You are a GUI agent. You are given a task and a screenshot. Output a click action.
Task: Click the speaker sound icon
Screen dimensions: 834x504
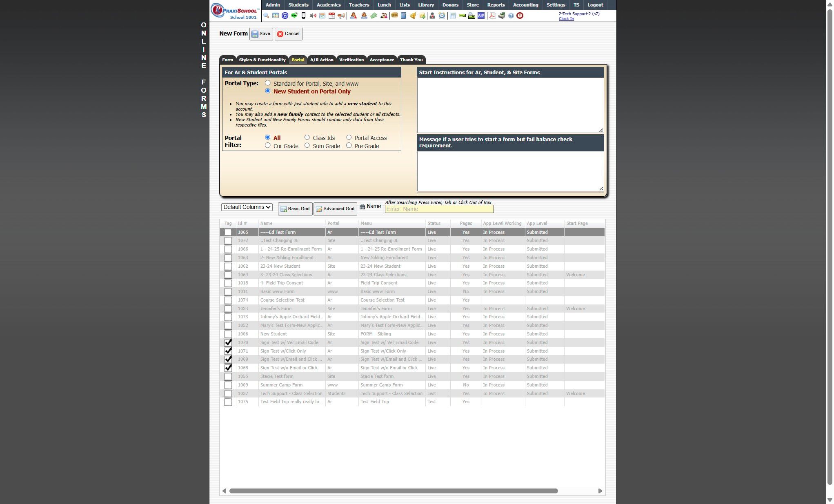(313, 16)
